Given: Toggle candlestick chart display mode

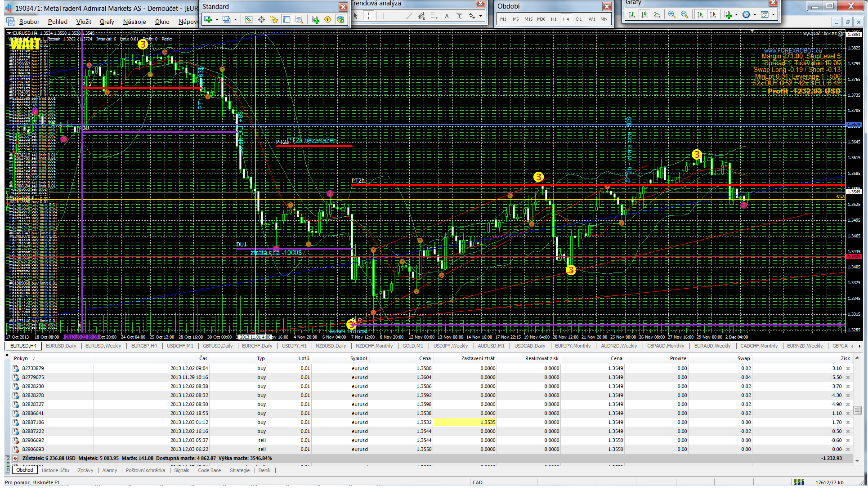Looking at the screenshot, I should click(644, 14).
